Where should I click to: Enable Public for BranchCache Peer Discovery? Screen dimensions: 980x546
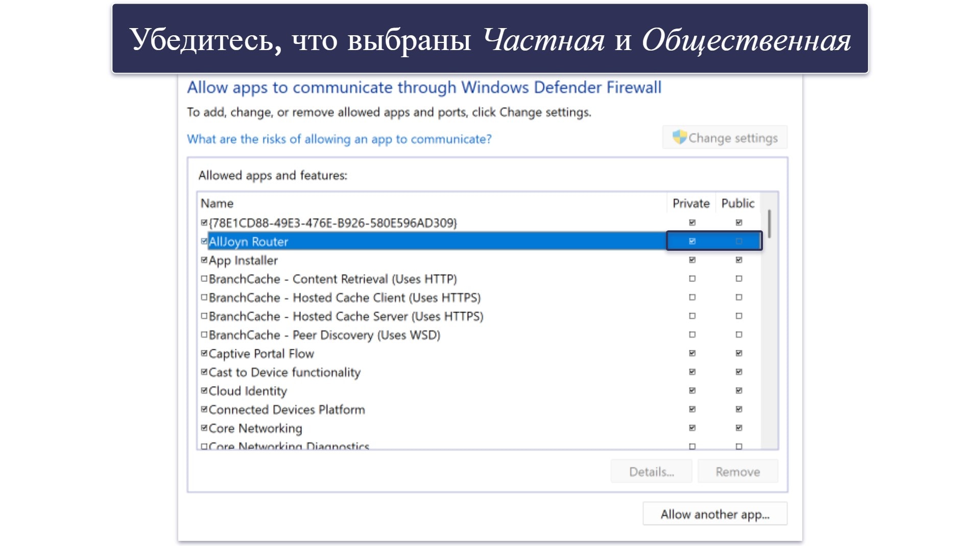[738, 335]
